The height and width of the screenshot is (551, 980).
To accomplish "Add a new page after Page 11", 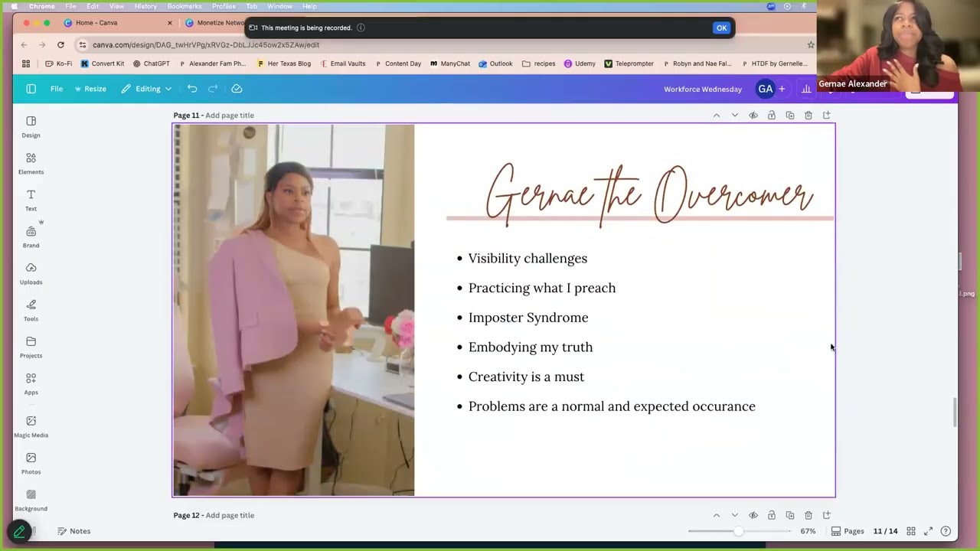I will [827, 116].
